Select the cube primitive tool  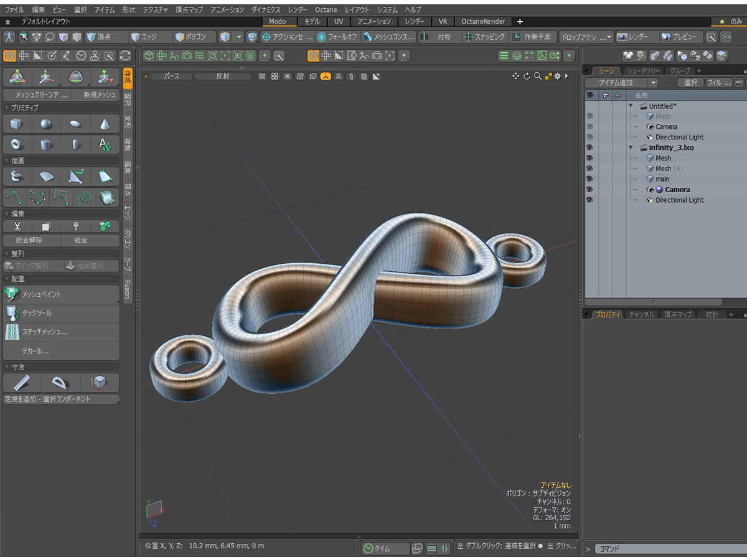[x=17, y=124]
